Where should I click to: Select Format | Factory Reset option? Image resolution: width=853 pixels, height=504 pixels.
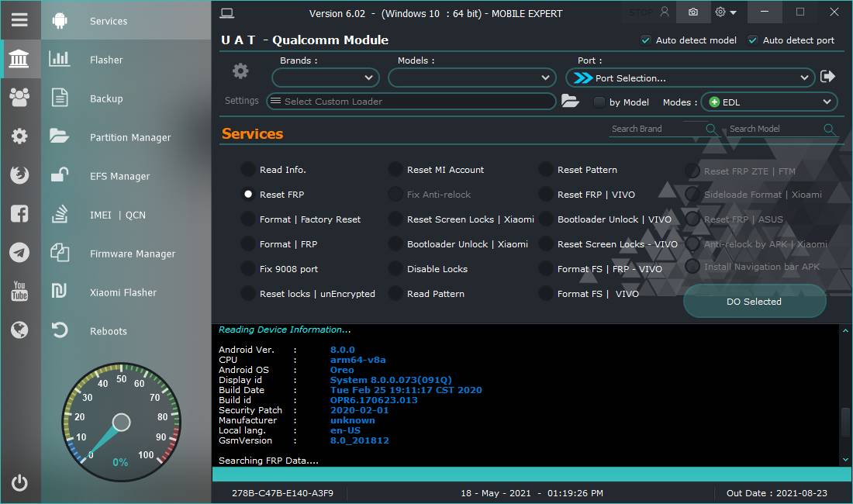click(x=248, y=219)
